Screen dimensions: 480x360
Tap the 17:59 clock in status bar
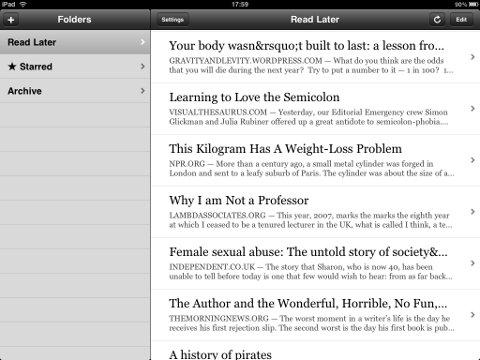(x=240, y=4)
